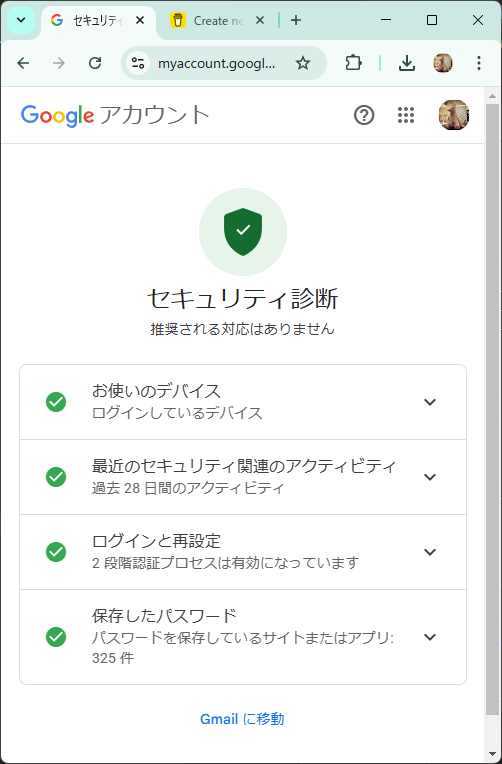502x764 pixels.
Task: Reload the page
Action: [x=95, y=63]
